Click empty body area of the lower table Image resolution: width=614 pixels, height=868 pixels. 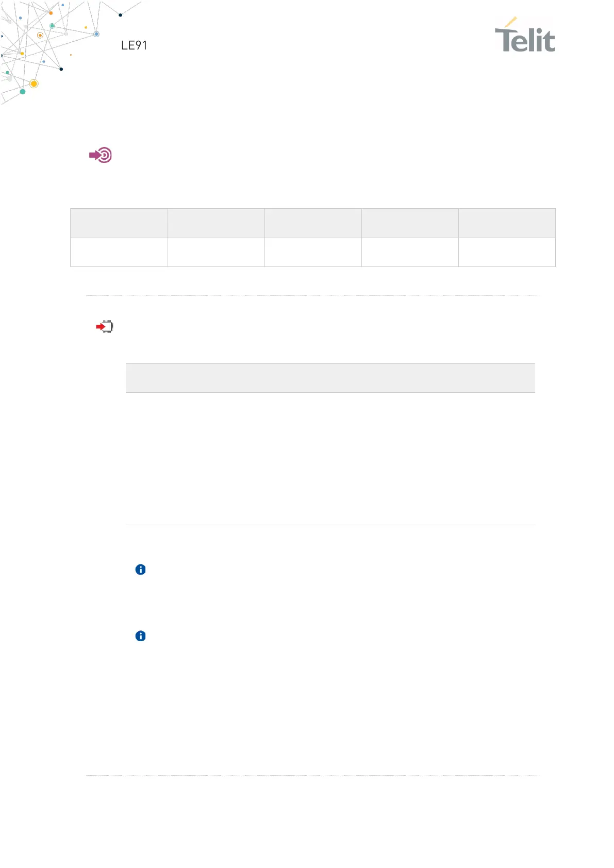(330, 459)
